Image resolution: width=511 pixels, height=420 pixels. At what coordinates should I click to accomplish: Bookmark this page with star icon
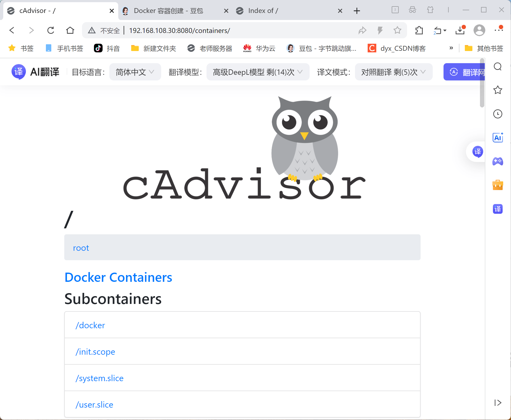tap(397, 30)
